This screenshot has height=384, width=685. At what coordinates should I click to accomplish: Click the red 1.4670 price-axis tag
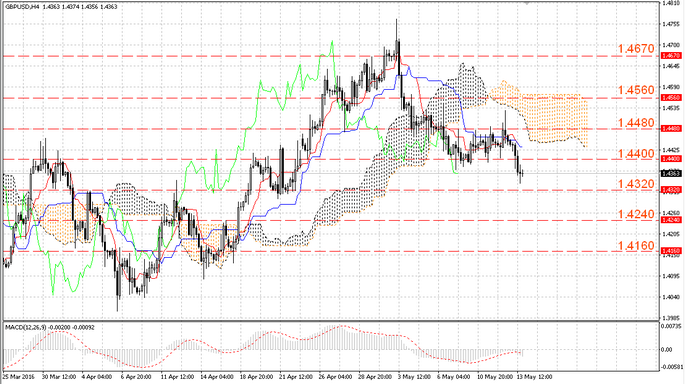(671, 56)
